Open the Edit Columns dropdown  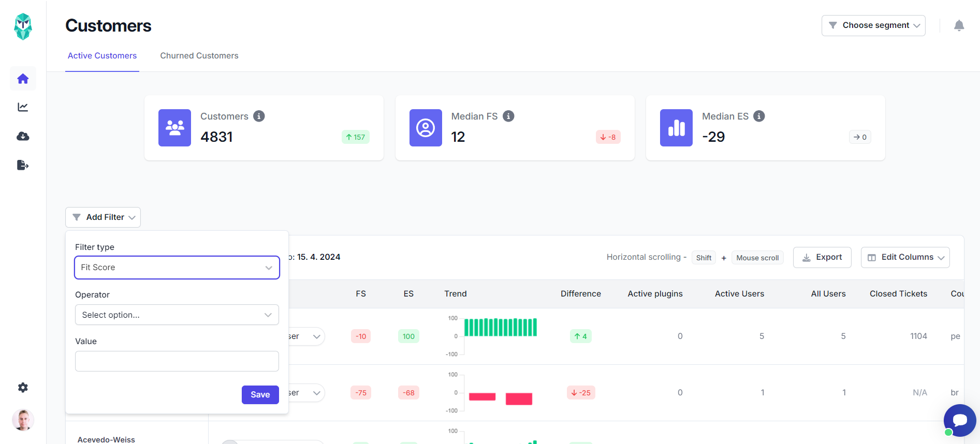coord(905,257)
